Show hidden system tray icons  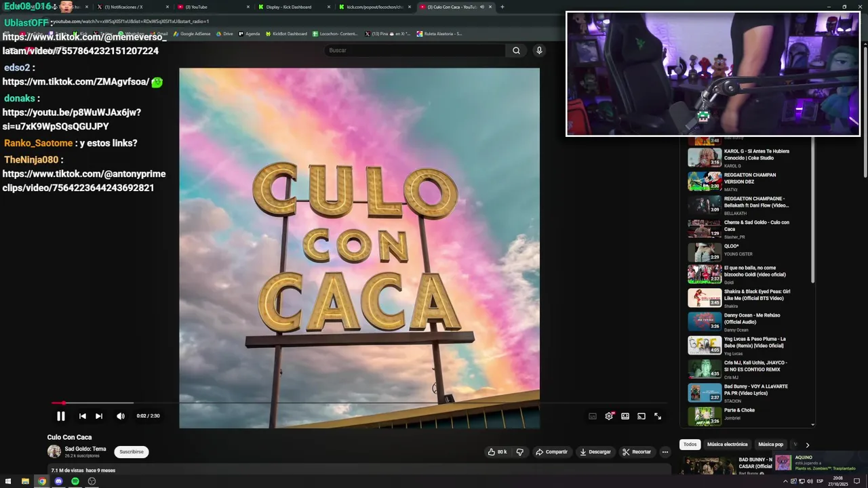pyautogui.click(x=785, y=481)
